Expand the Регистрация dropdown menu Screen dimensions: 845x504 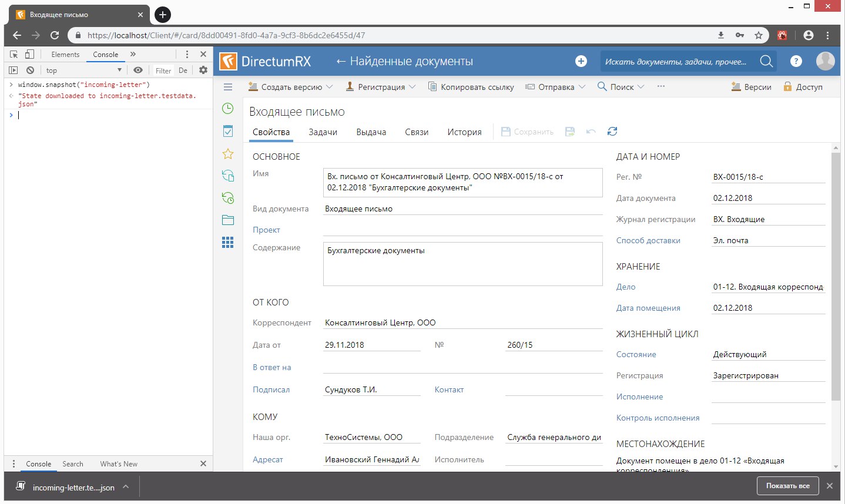click(x=413, y=87)
